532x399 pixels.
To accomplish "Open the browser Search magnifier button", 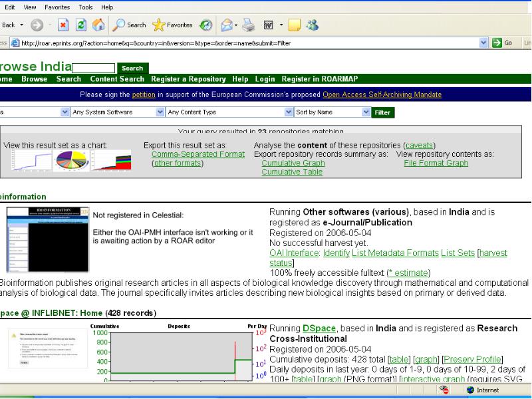I will click(x=129, y=25).
